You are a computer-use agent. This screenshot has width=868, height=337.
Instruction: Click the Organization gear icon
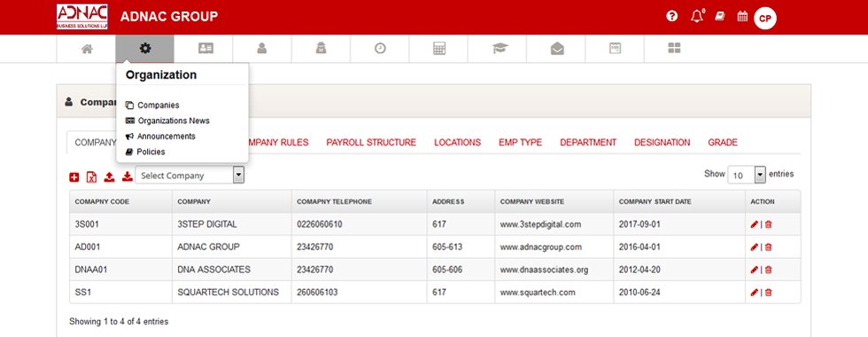145,49
